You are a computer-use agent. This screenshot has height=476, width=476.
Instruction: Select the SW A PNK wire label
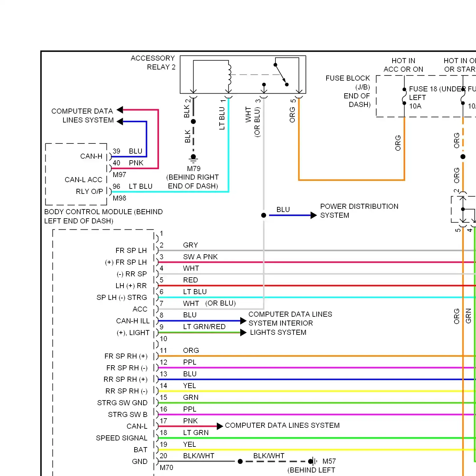pos(200,257)
